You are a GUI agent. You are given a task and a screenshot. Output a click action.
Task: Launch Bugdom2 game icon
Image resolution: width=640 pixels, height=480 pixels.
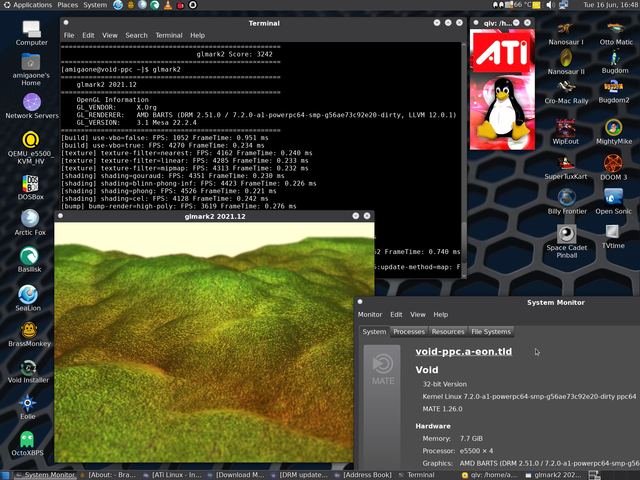613,92
